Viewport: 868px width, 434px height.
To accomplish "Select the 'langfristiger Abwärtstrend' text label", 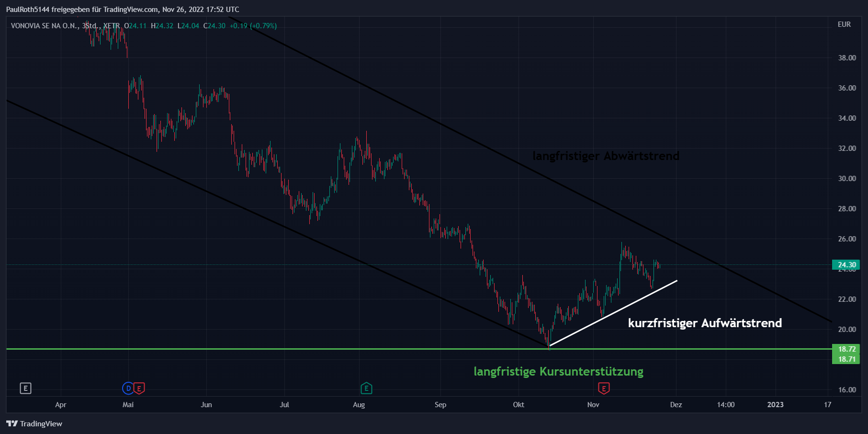I will 606,156.
